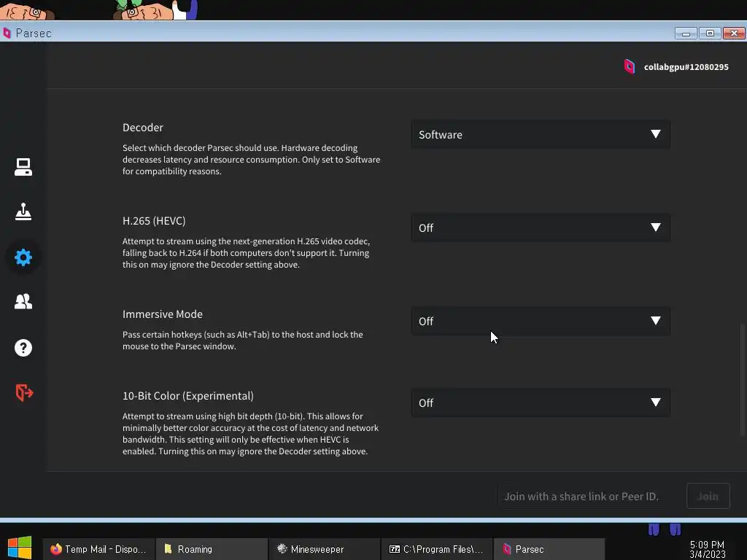Click the Immersive Mode heading

click(163, 314)
